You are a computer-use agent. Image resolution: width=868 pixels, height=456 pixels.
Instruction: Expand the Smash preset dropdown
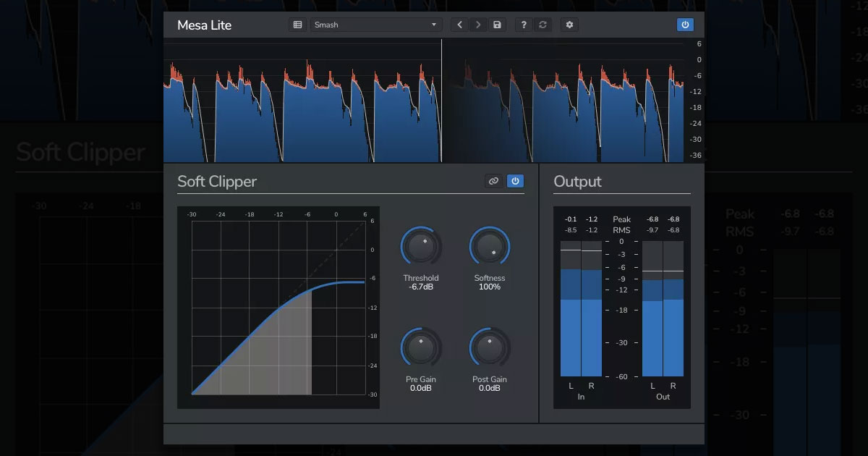pos(376,25)
